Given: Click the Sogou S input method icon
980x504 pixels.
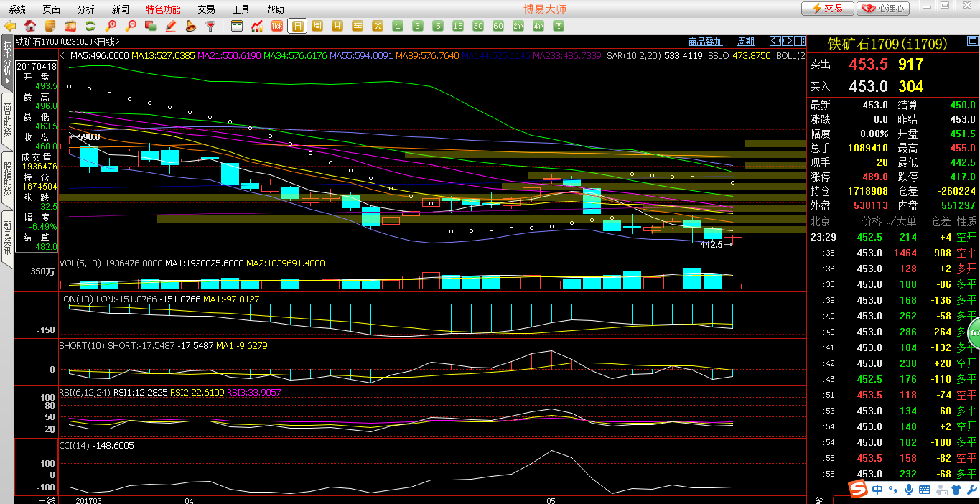Looking at the screenshot, I should tap(858, 489).
